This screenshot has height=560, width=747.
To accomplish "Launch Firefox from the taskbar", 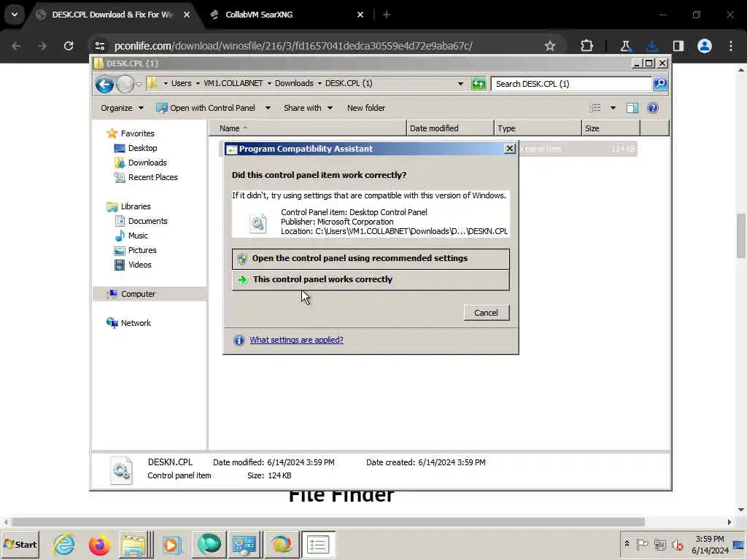I will (99, 544).
